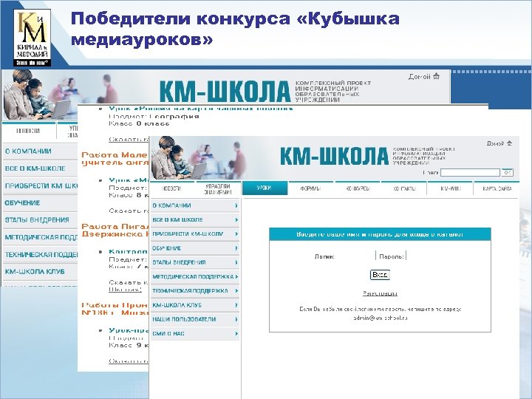Open Обучение in back window sidebar

point(41,203)
